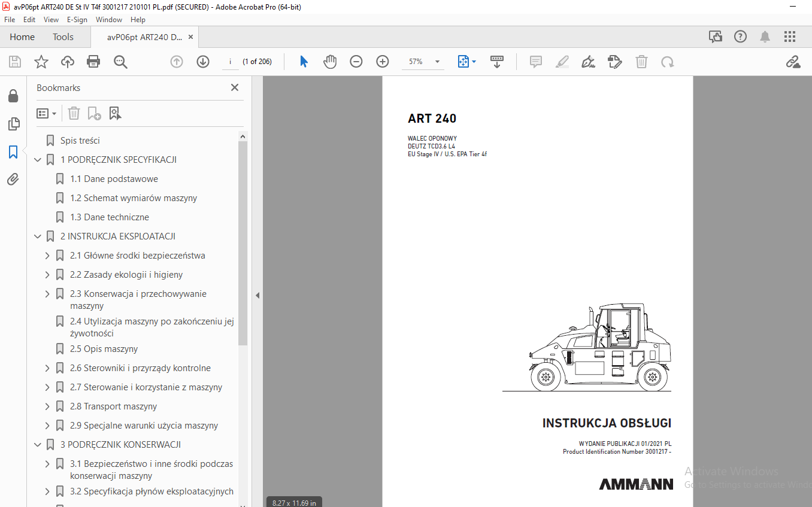Expand 2.7 Sterowanie i korzystanie z maszyny
The image size is (812, 507).
(48, 387)
